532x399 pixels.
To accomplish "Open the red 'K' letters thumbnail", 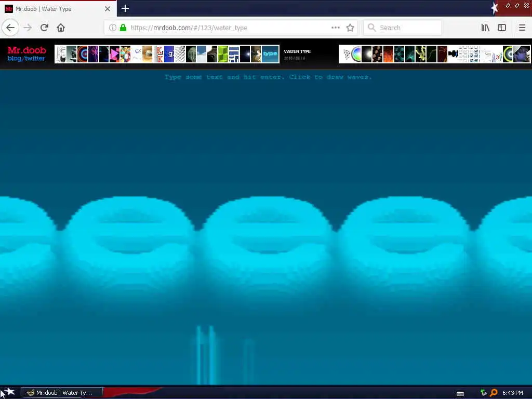I will tap(158, 54).
